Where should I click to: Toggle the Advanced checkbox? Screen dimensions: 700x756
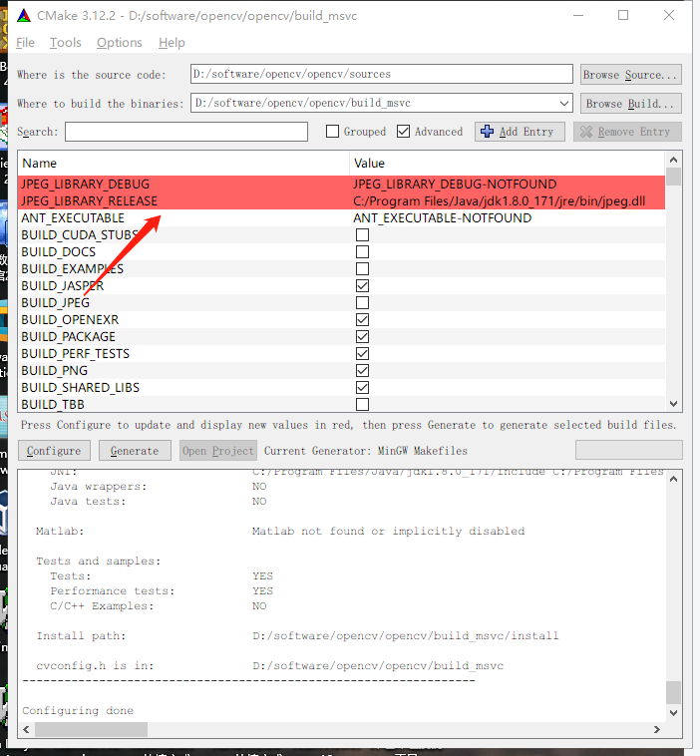tap(404, 131)
